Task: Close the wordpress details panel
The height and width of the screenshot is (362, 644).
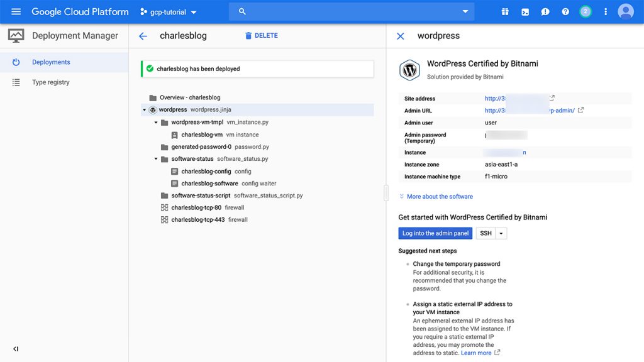Action: pos(401,36)
